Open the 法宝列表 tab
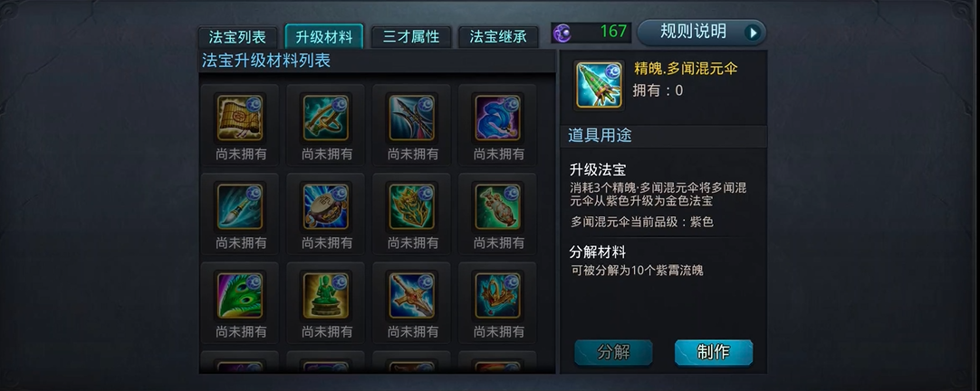The width and height of the screenshot is (980, 391). point(237,37)
